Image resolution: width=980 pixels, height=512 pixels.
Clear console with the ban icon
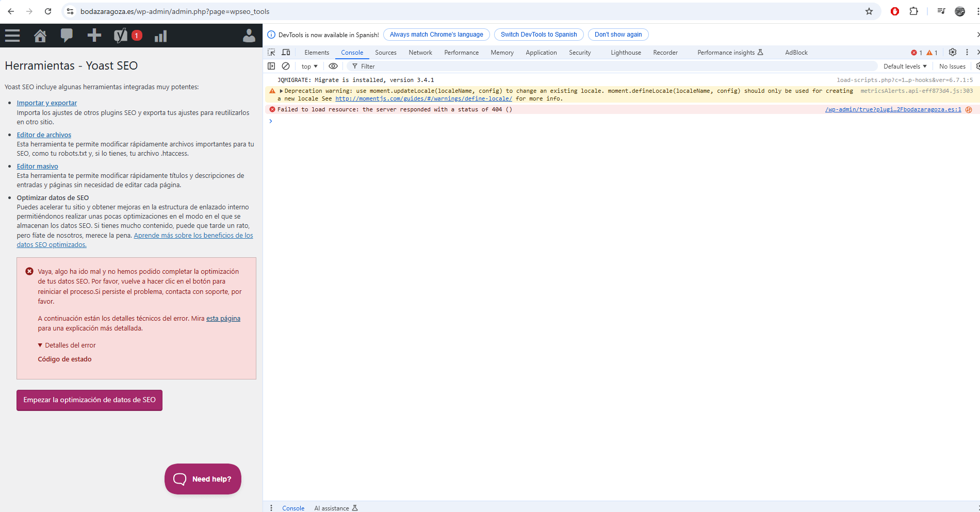click(x=286, y=66)
